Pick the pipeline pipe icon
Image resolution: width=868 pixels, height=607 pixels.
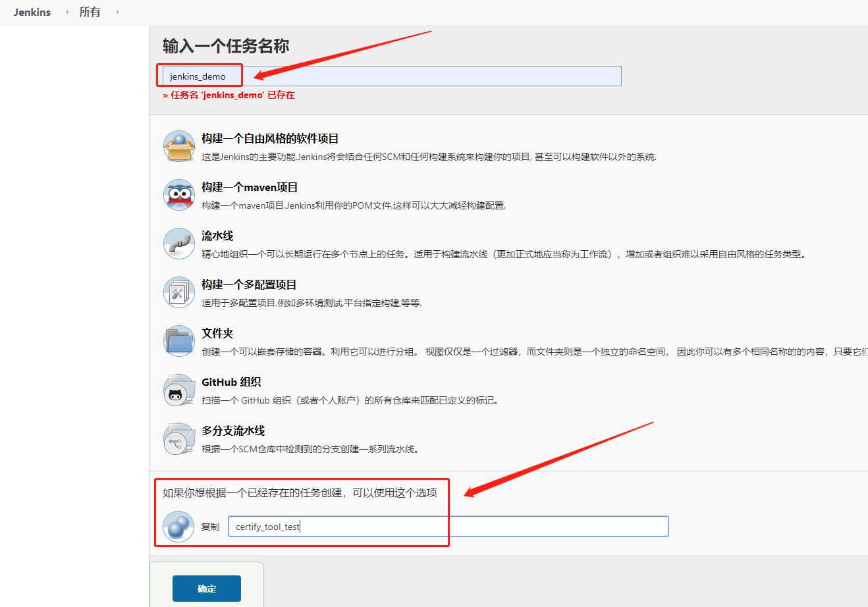[179, 244]
